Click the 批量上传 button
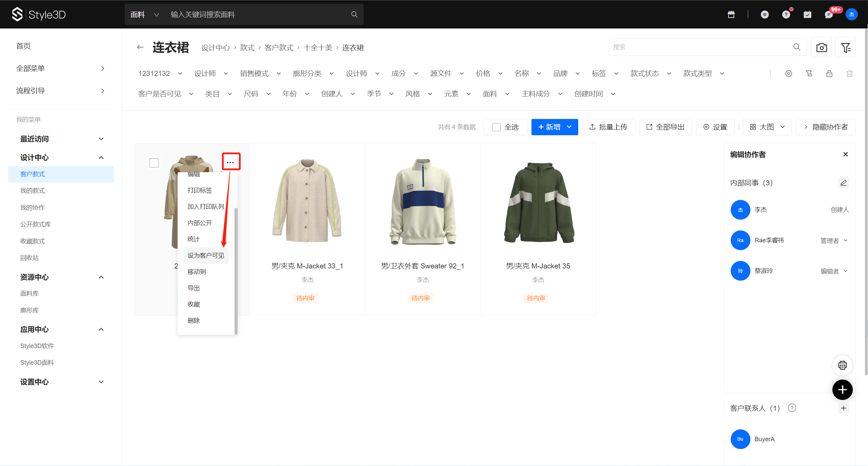 [x=608, y=127]
